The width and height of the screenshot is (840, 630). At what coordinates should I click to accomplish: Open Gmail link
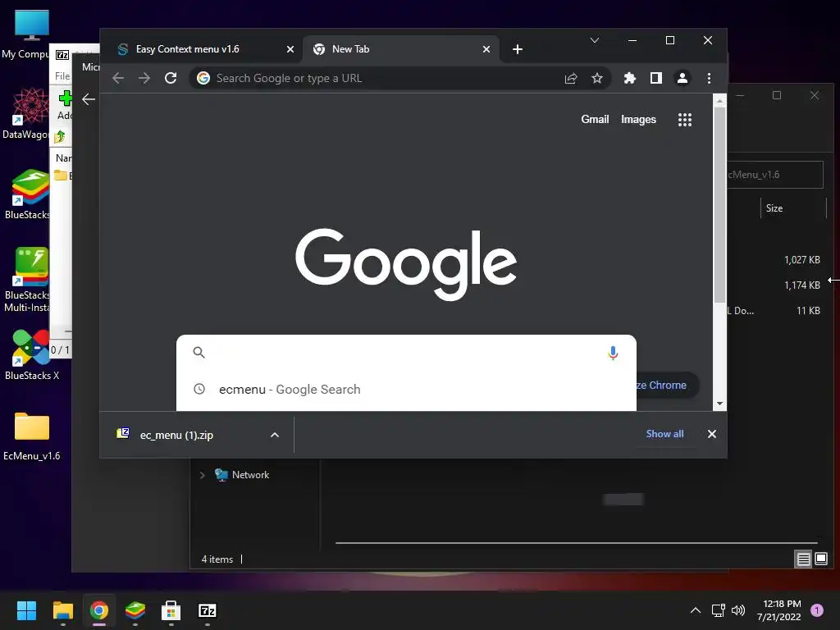point(595,120)
